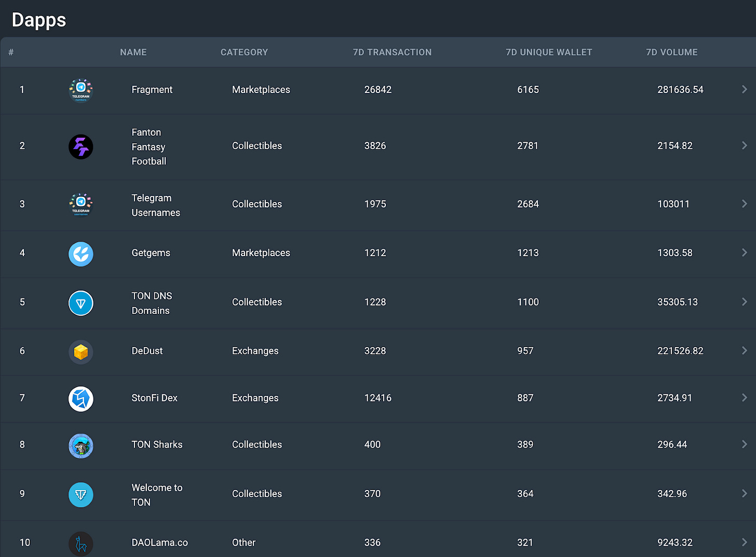This screenshot has width=756, height=557.
Task: Expand the TON DNS Domains row chevron
Action: tap(745, 302)
